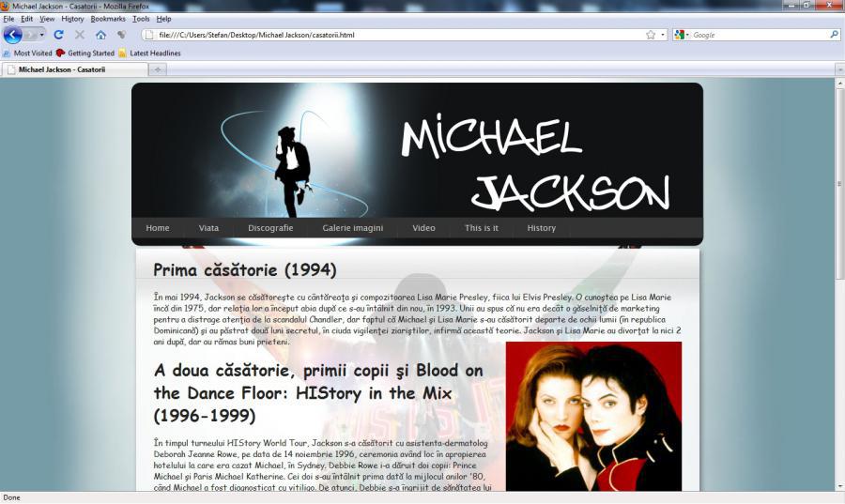
Task: Bookmark this page with the star icon
Action: click(651, 35)
